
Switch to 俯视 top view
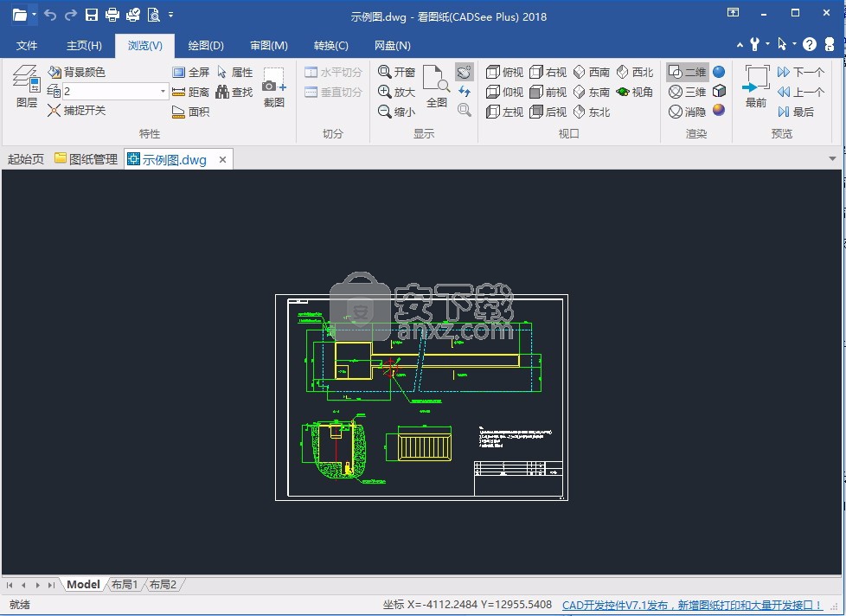504,72
